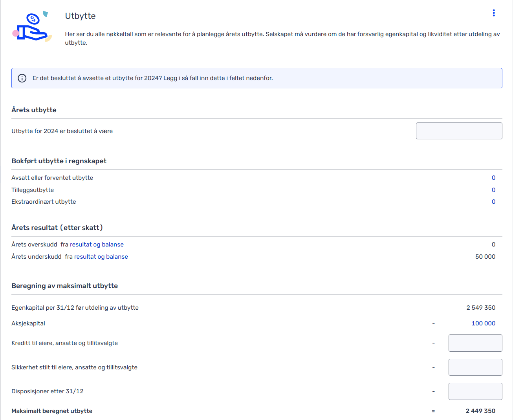Click the Utbytte for 2024 er besluttet label
The height and width of the screenshot is (420, 513).
pos(62,131)
